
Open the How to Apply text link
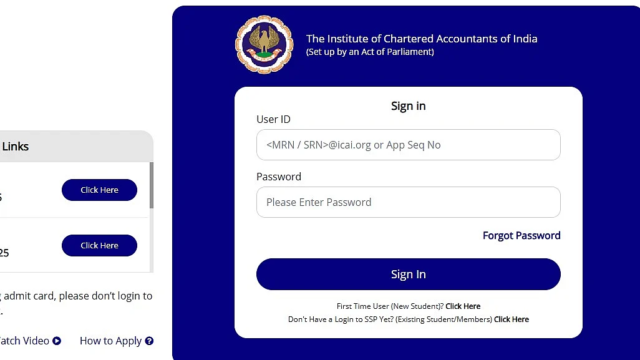[111, 341]
